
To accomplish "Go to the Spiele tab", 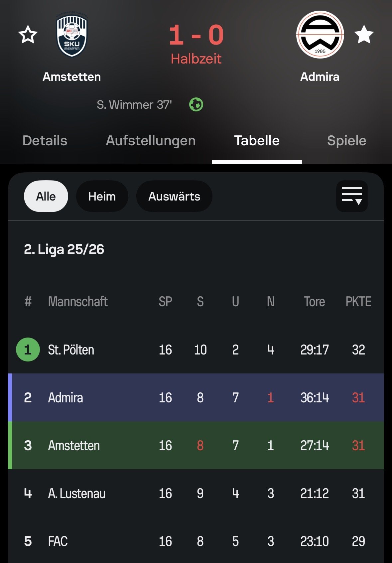I will pyautogui.click(x=346, y=141).
